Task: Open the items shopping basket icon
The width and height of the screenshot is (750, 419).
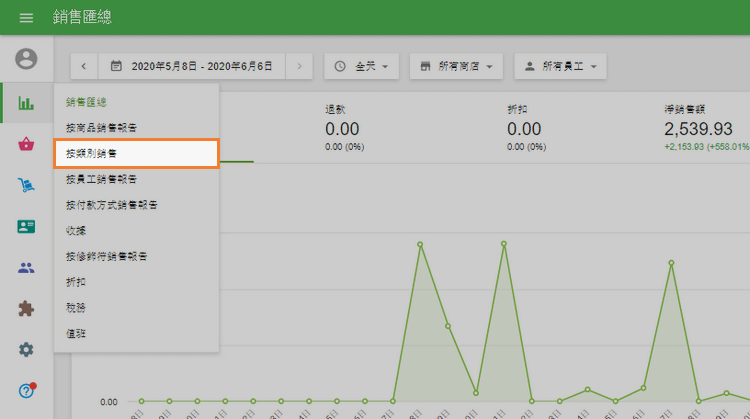Action: (x=26, y=144)
